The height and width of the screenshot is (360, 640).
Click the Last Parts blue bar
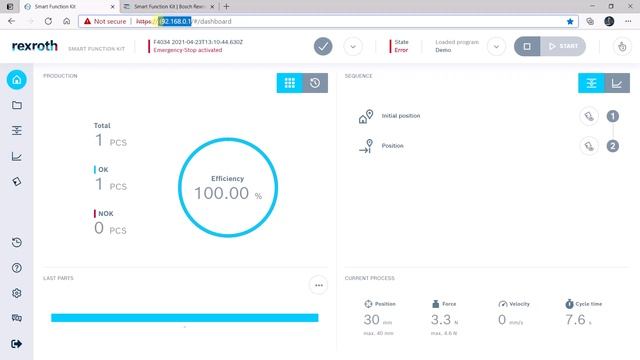pyautogui.click(x=184, y=318)
